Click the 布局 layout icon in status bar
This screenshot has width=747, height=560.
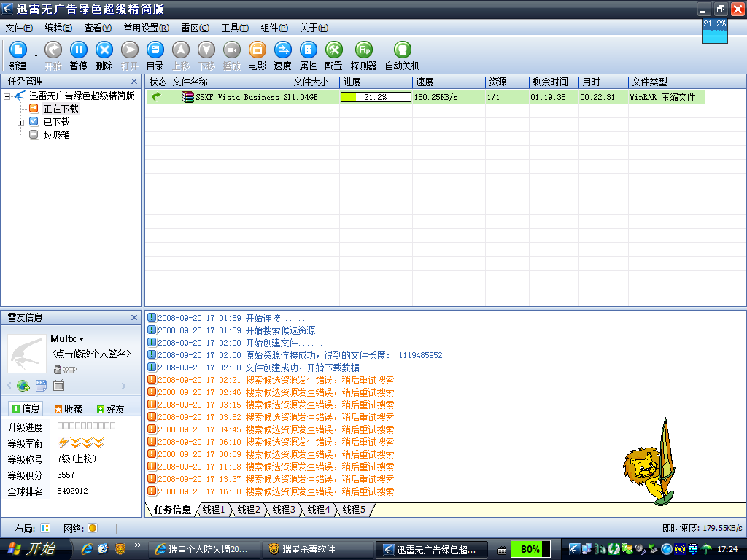click(45, 528)
